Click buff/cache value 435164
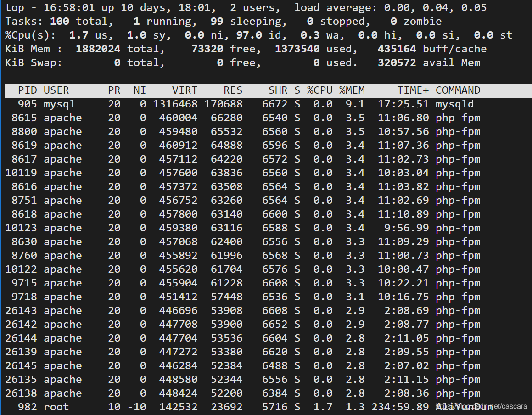 [x=397, y=49]
